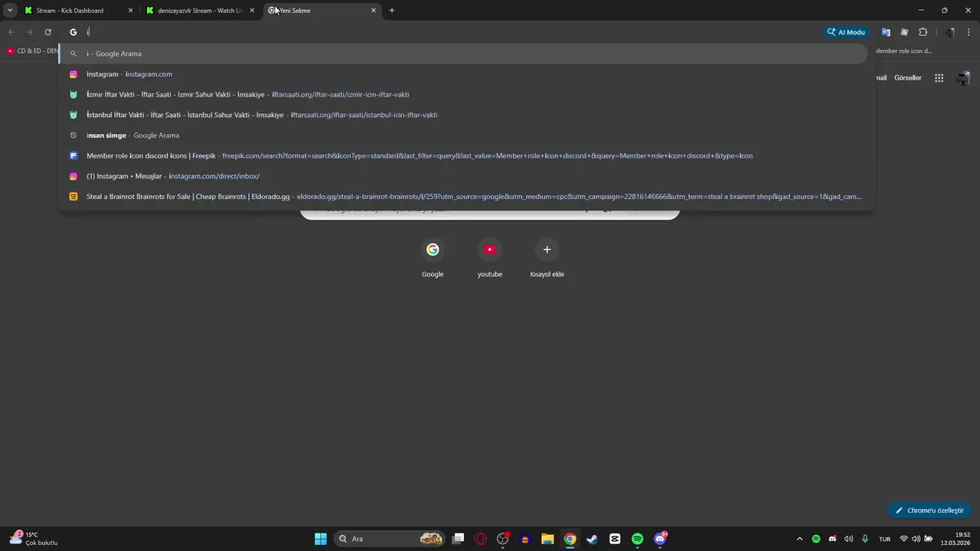Close the Yeni Sekme tab

374,11
